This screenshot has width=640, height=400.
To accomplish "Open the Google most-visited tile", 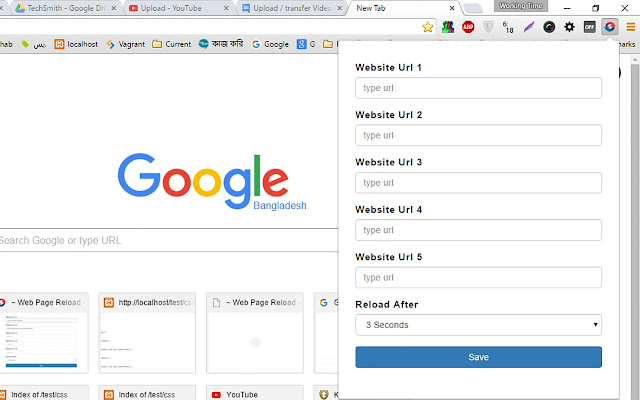I will [x=326, y=333].
